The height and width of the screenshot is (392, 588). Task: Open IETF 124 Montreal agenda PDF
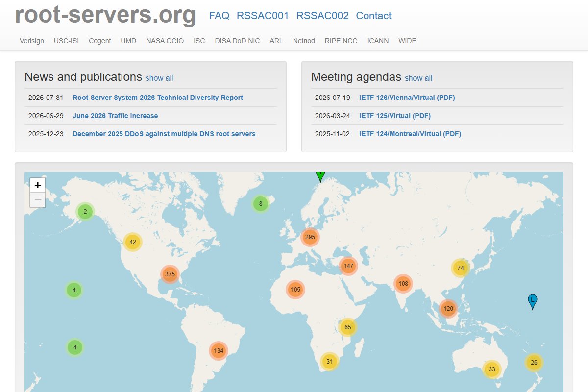(410, 134)
